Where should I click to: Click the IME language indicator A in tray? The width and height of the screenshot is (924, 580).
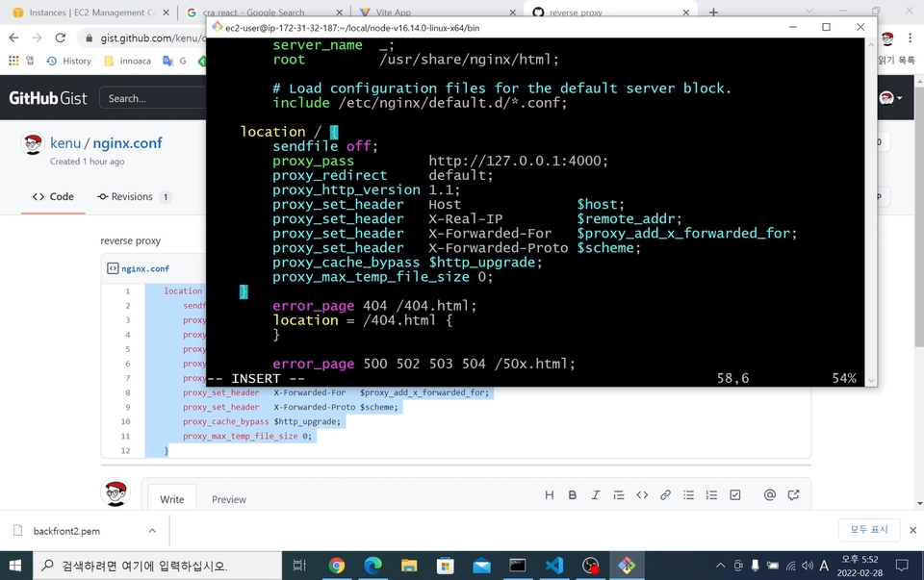824,566
